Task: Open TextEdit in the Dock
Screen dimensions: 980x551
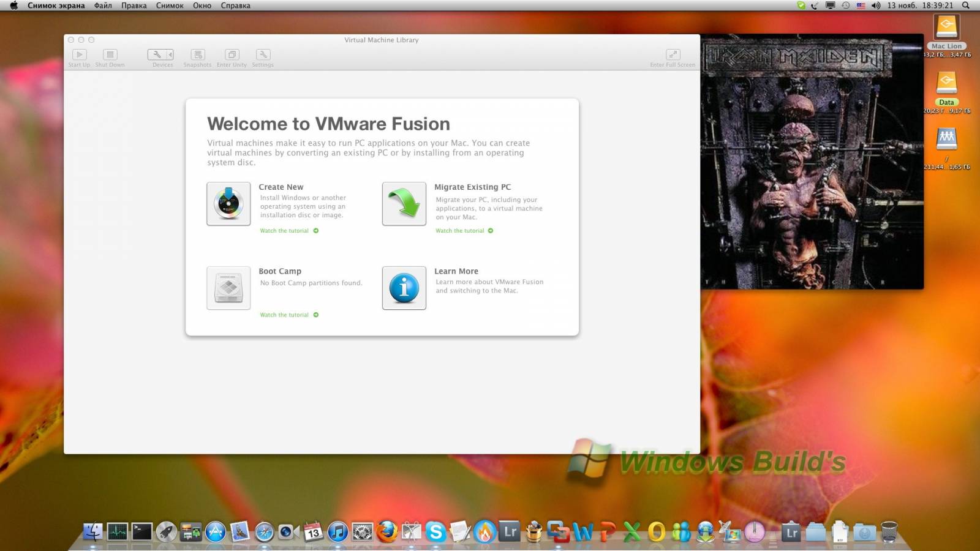Action: click(460, 531)
